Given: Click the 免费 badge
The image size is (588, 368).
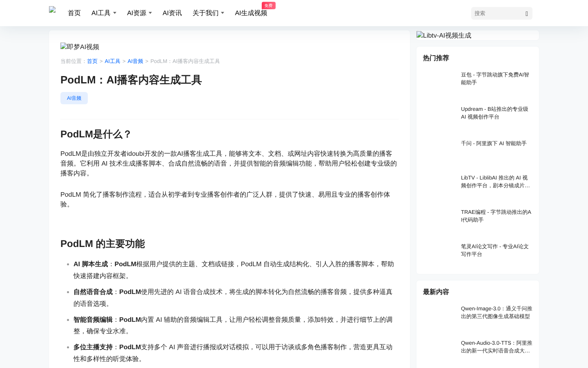Looking at the screenshot, I should 269,5.
